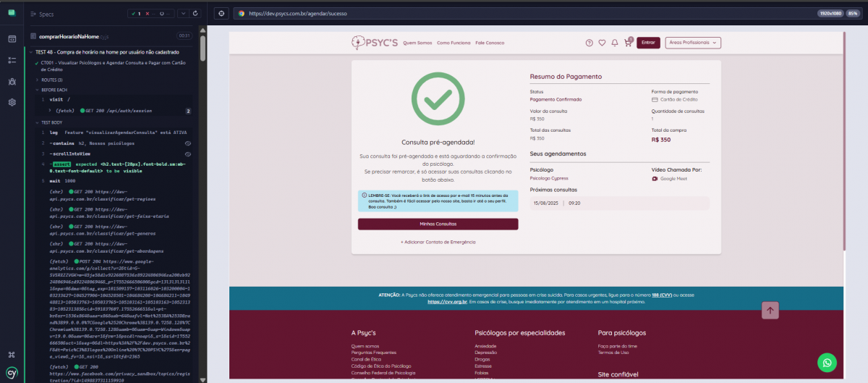Viewport: 868px width, 383px height.
Task: Click the selector playground crosshair icon
Action: (222, 13)
